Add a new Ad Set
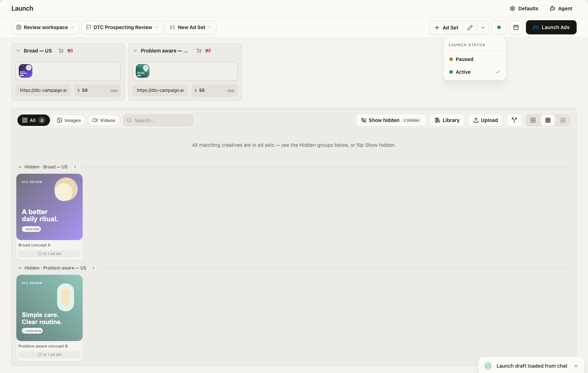588x373 pixels. [446, 27]
